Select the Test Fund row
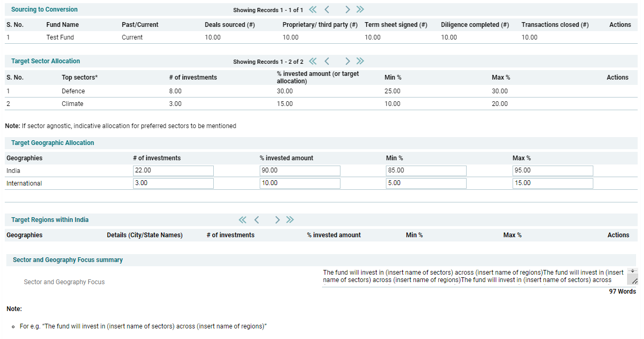644x339 pixels. 60,37
